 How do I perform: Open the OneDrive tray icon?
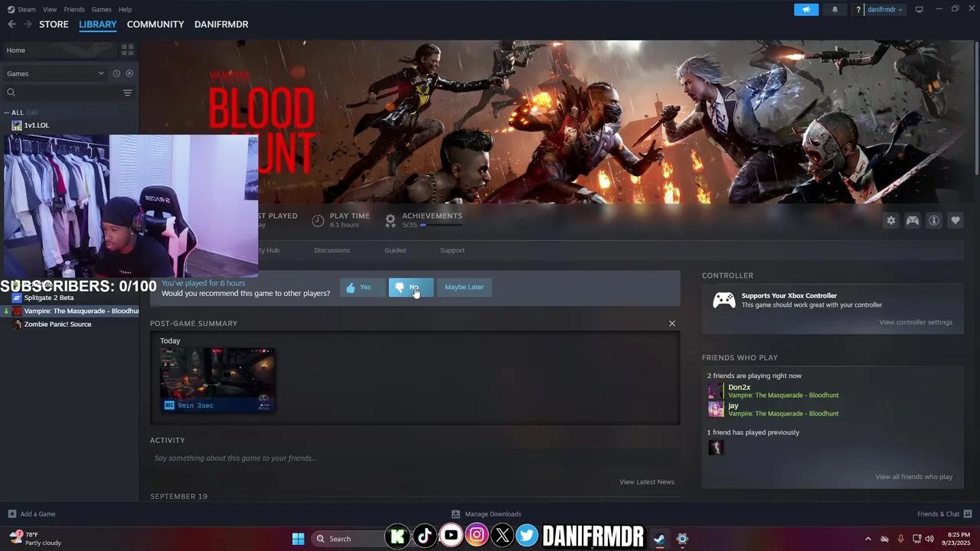[x=884, y=539]
